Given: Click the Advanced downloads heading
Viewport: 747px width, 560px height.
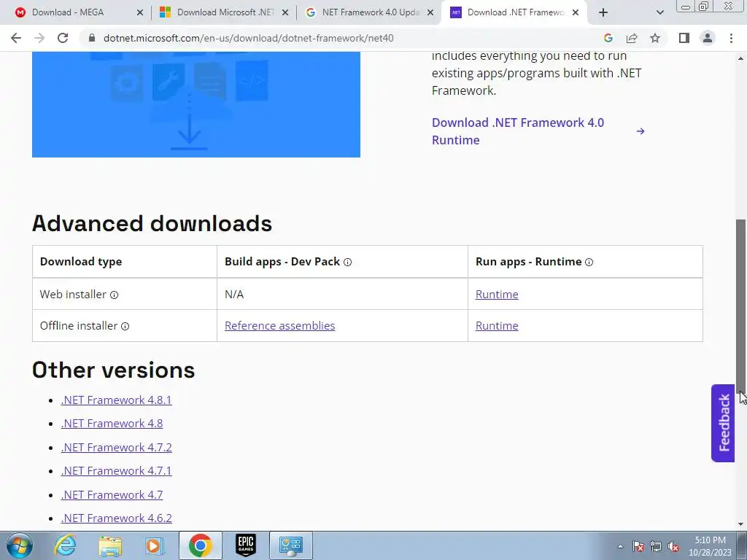Looking at the screenshot, I should tap(152, 223).
